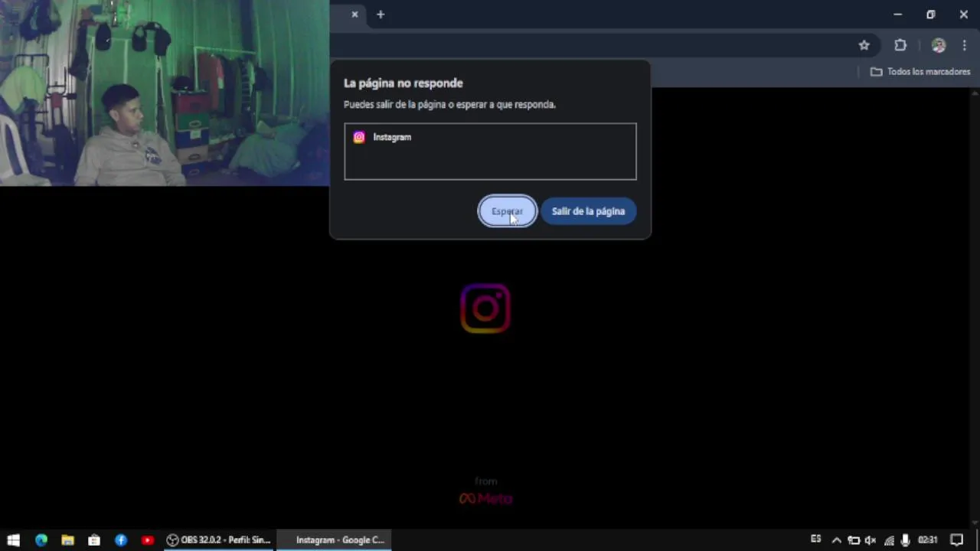Open the Chrome three-dot menu
This screenshot has width=980, height=551.
pyautogui.click(x=964, y=45)
